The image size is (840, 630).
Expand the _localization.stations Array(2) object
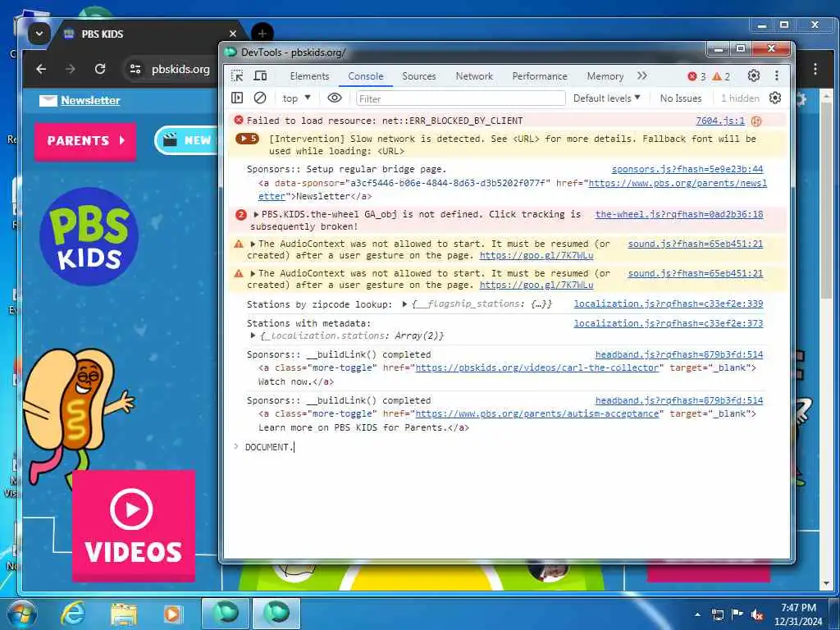253,336
